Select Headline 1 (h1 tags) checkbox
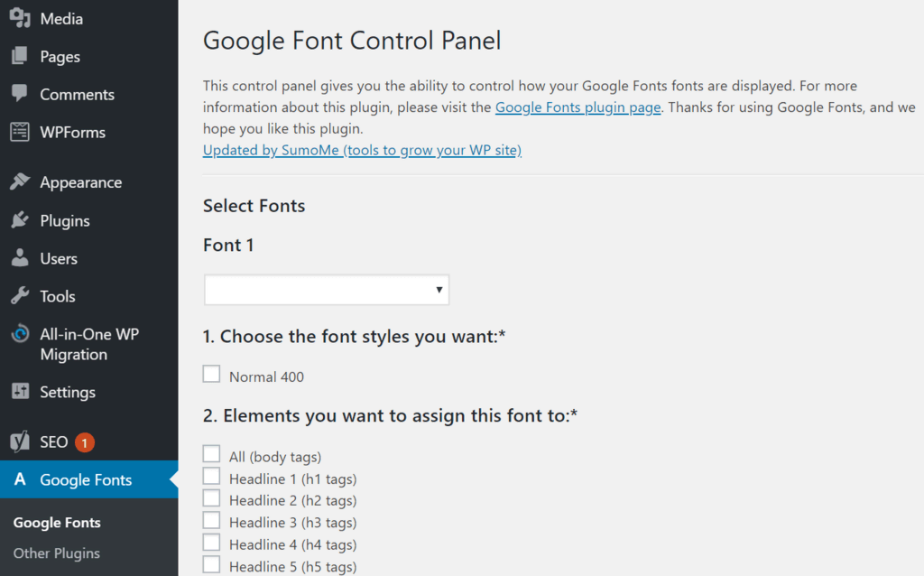Viewport: 924px width, 576px height. point(211,476)
